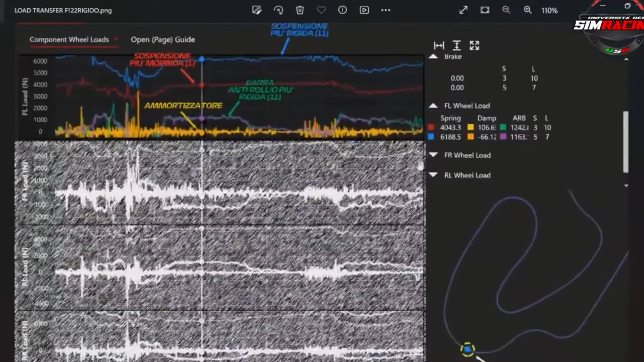Enter full screen with diagonal arrow icon
Screen dimensions: 644x362
[463, 10]
